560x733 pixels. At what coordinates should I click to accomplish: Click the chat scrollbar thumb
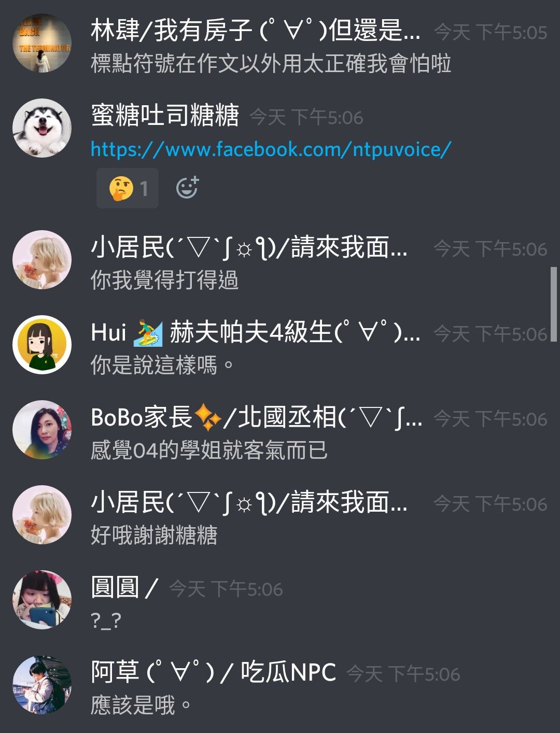pyautogui.click(x=553, y=304)
